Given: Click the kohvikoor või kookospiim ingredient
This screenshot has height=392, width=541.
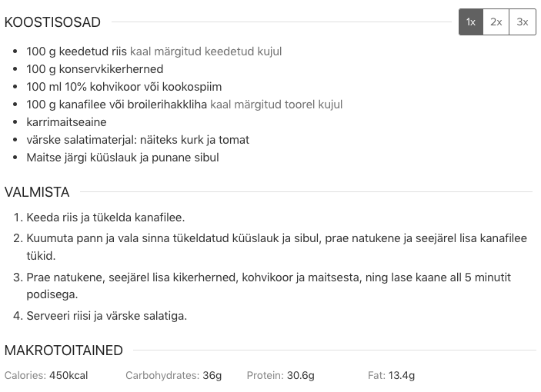Looking at the screenshot, I should (124, 87).
